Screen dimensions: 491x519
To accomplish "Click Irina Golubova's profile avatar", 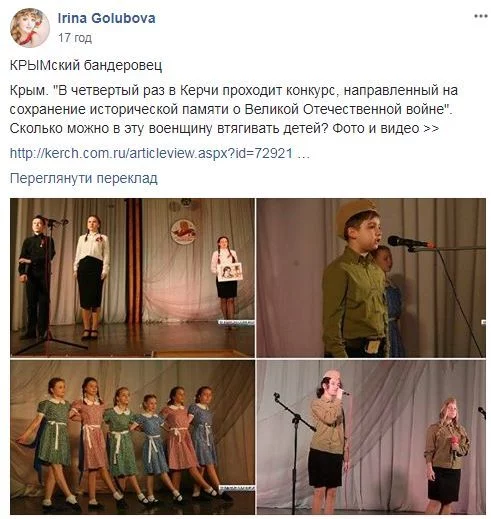I will (30, 28).
